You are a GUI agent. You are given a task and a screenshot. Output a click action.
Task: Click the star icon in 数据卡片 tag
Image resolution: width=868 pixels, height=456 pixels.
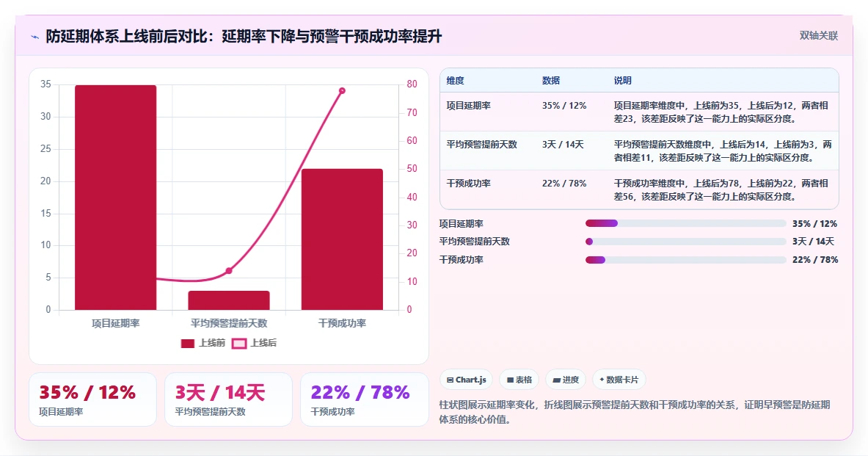tap(602, 380)
